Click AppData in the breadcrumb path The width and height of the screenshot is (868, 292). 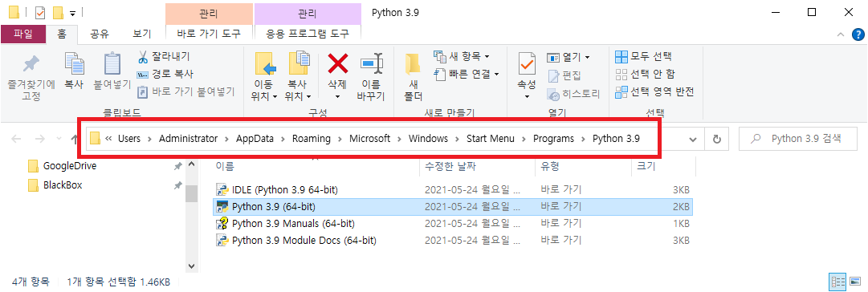(x=255, y=139)
